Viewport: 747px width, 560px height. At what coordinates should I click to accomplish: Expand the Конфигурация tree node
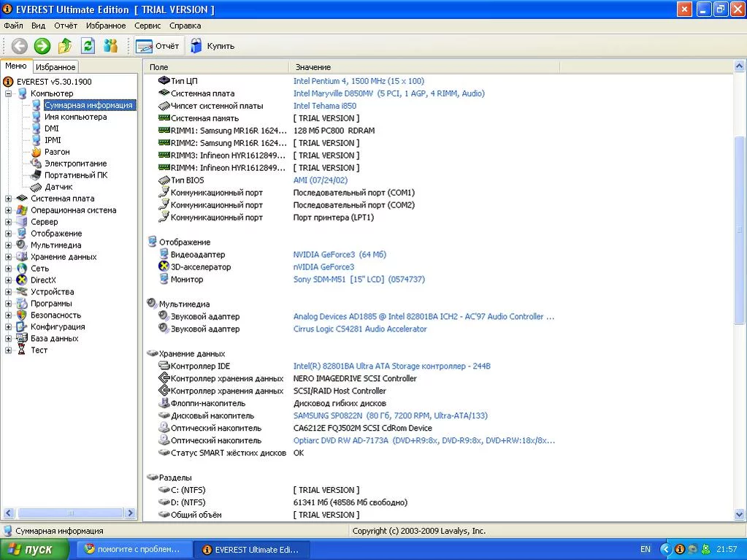tap(8, 326)
